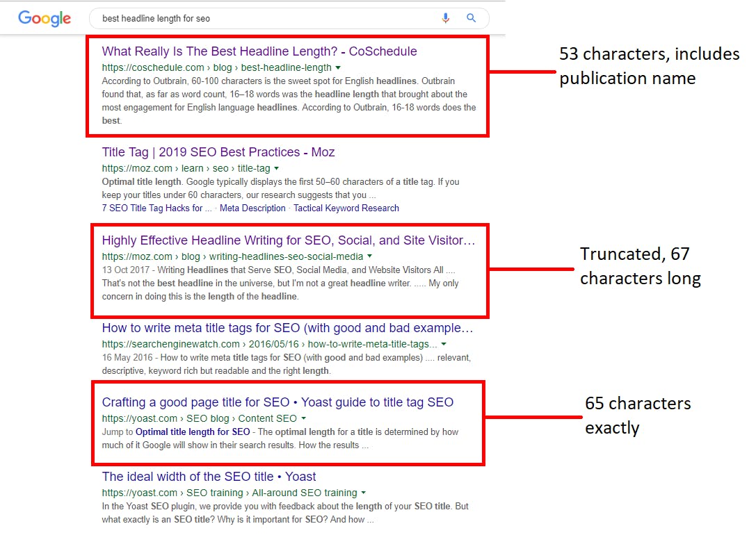Expand dropdown arrow beside All-around SEO training URL
The height and width of the screenshot is (542, 756).
coord(364,493)
